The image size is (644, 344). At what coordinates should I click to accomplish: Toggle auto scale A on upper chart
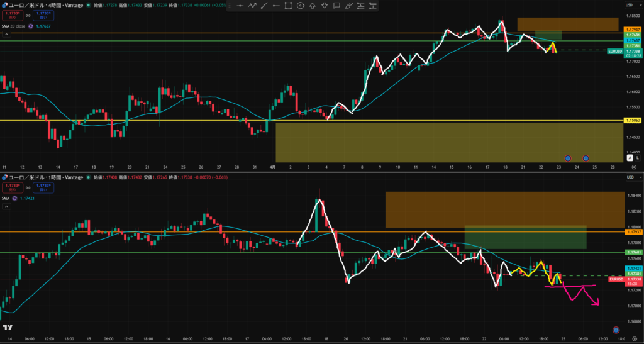[631, 158]
